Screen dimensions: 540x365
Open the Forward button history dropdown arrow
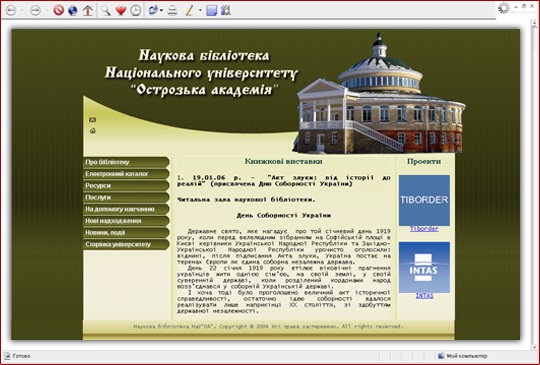(46, 10)
